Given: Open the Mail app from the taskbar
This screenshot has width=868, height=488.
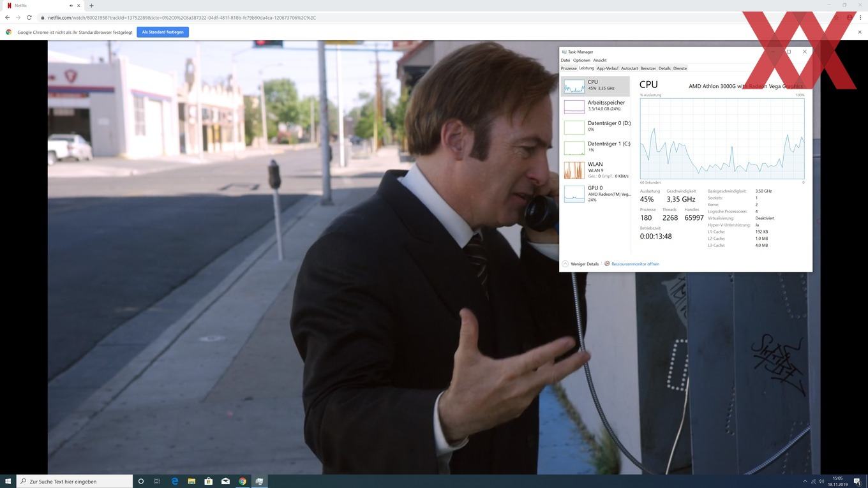Looking at the screenshot, I should click(x=225, y=481).
